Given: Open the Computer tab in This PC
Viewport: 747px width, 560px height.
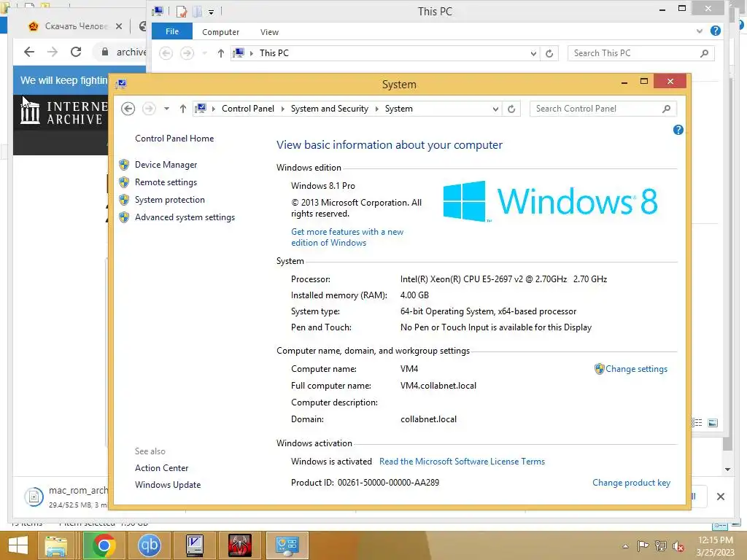Looking at the screenshot, I should (x=220, y=32).
